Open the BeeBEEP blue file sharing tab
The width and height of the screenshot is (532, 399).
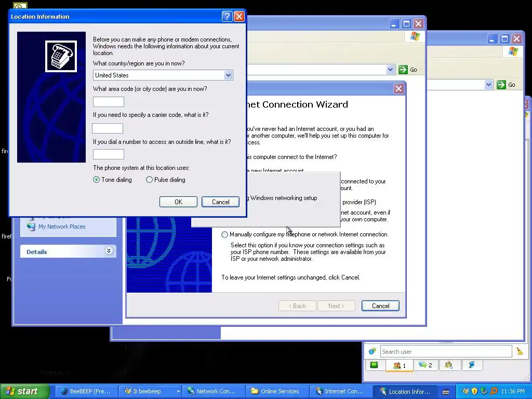(472, 365)
